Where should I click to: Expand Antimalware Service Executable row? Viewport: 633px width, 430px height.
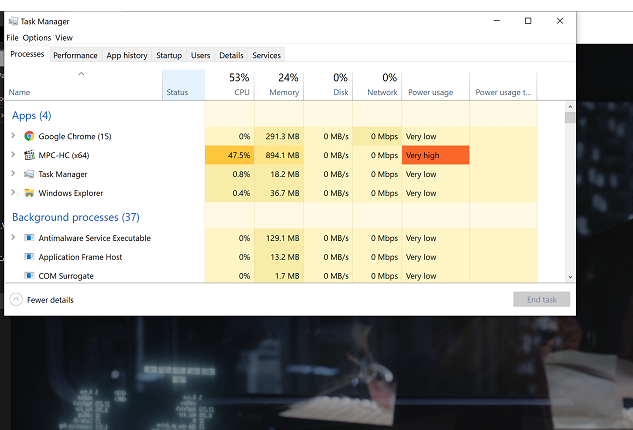point(13,237)
